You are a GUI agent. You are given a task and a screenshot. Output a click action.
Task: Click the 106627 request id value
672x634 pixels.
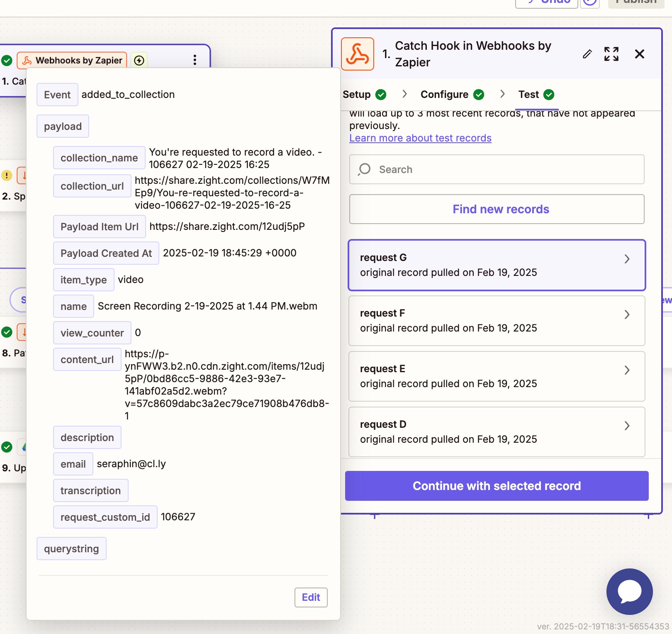click(178, 517)
